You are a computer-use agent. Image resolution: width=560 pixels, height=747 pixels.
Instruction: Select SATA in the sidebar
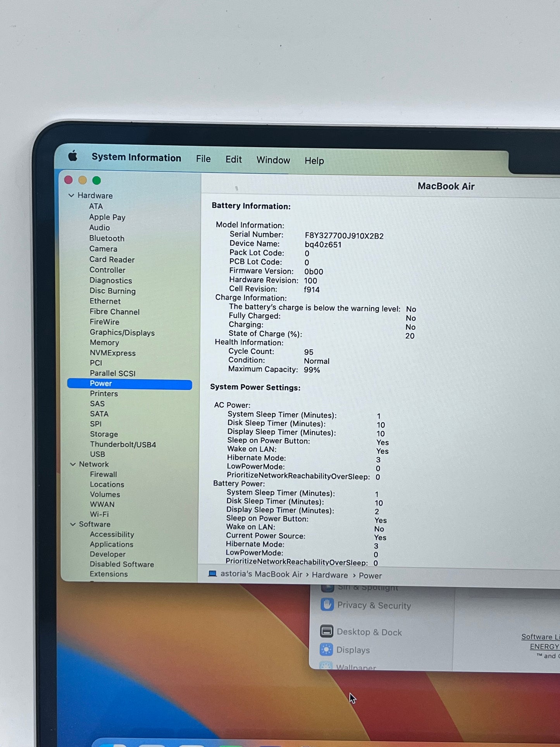pyautogui.click(x=99, y=414)
